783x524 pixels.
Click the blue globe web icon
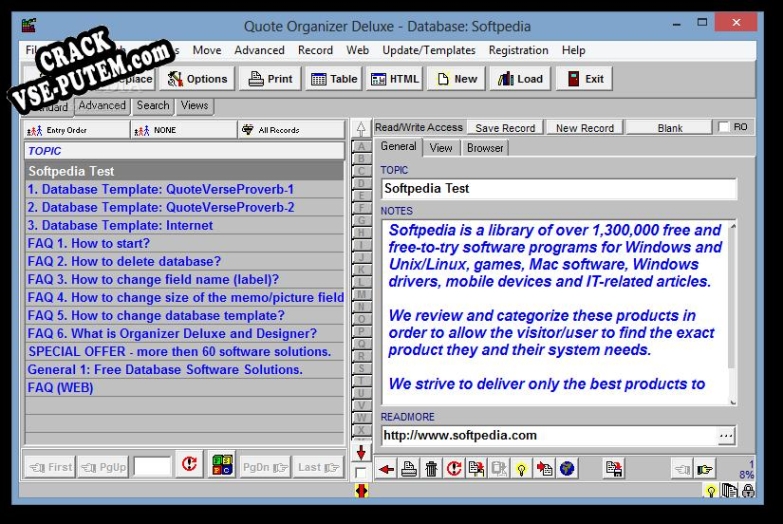pos(567,469)
